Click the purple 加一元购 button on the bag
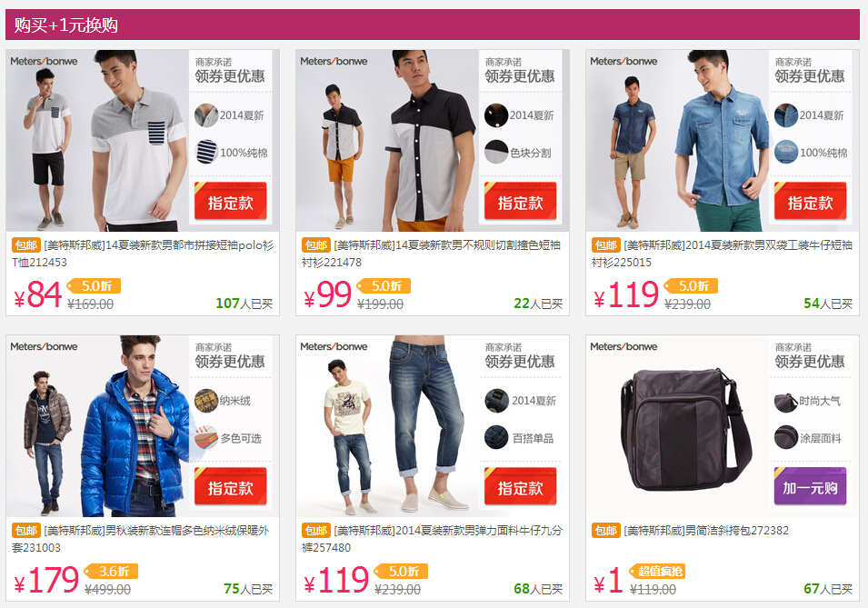The height and width of the screenshot is (608, 868). tap(810, 486)
